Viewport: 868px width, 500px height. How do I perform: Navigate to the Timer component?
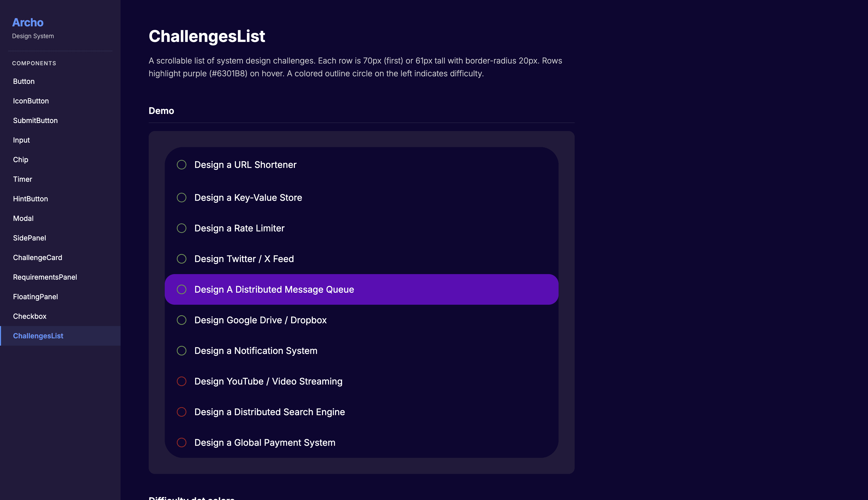[22, 179]
